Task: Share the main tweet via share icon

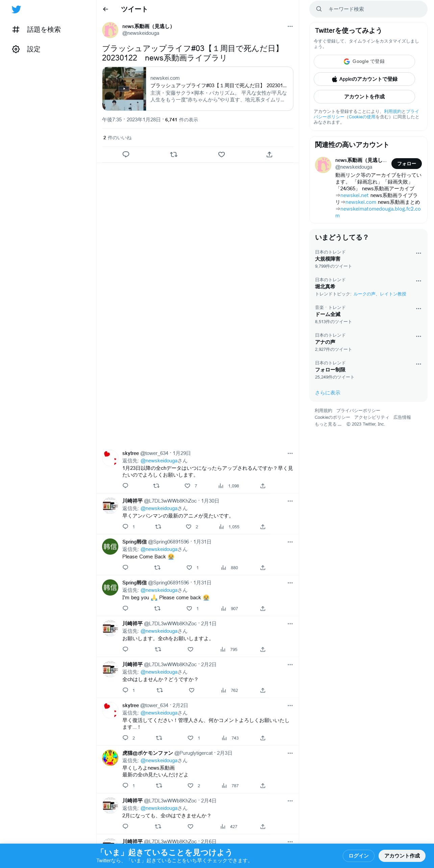Action: tap(269, 154)
